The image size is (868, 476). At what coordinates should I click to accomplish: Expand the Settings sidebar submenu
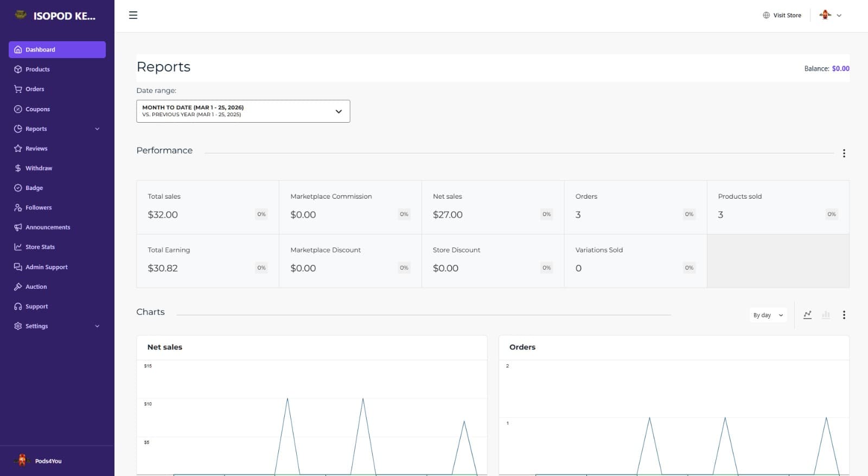tap(97, 326)
